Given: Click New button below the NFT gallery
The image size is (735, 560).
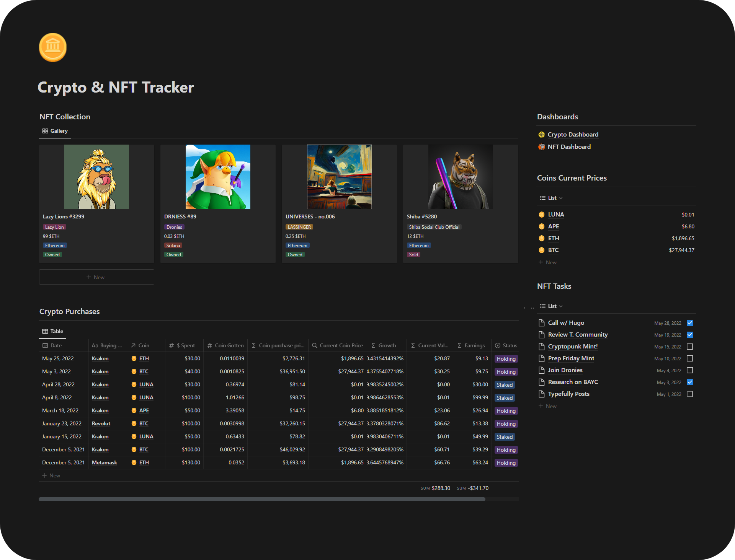Looking at the screenshot, I should (96, 277).
